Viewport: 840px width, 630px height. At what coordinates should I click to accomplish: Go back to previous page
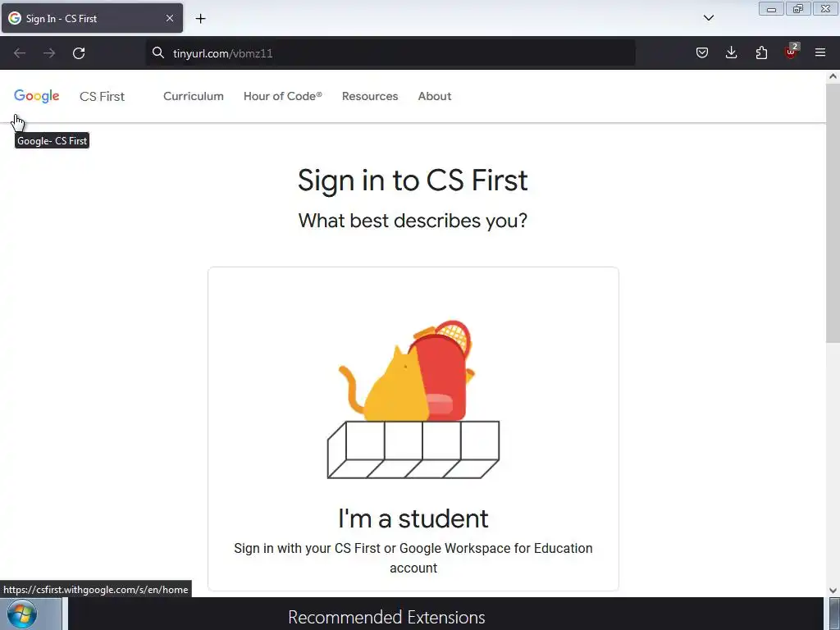20,53
